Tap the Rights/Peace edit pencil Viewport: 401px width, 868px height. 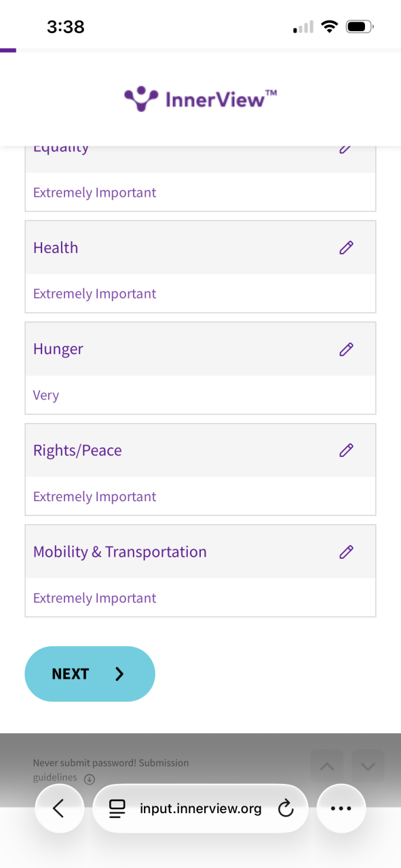(x=346, y=450)
